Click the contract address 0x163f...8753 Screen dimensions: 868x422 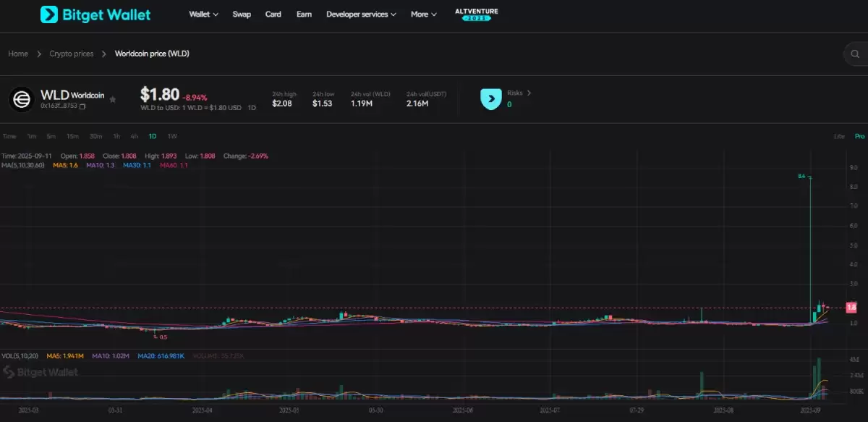pos(61,106)
